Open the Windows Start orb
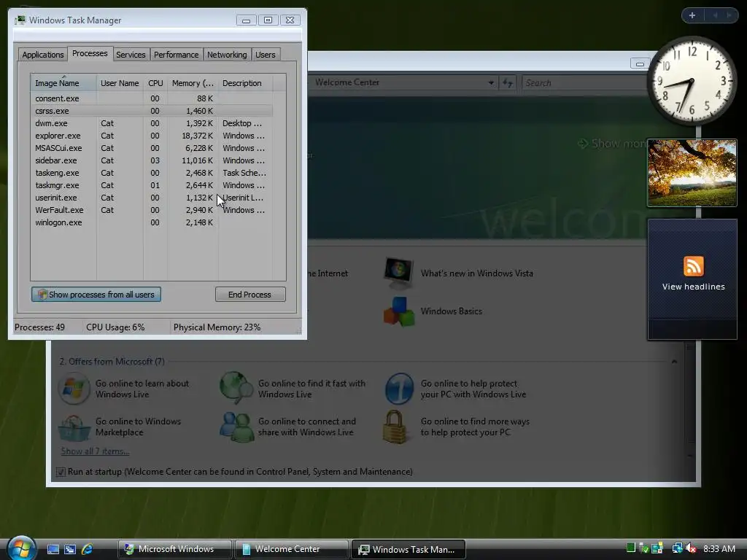Image resolution: width=747 pixels, height=560 pixels. point(21,548)
